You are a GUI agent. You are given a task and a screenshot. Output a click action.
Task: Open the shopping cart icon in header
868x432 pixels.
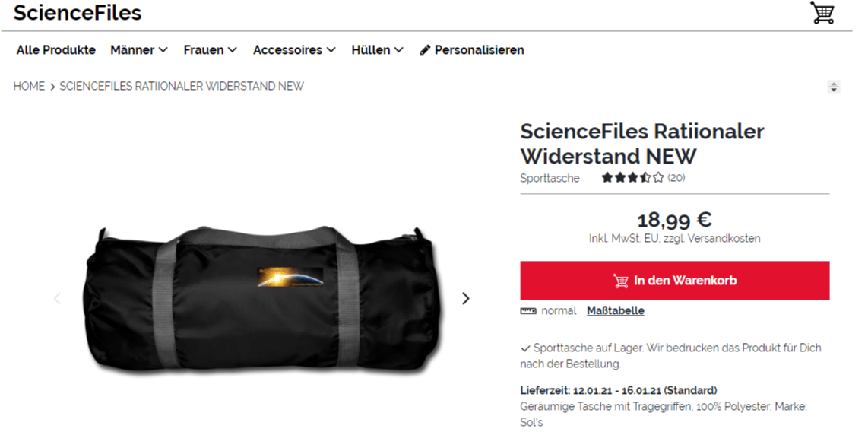click(x=822, y=12)
